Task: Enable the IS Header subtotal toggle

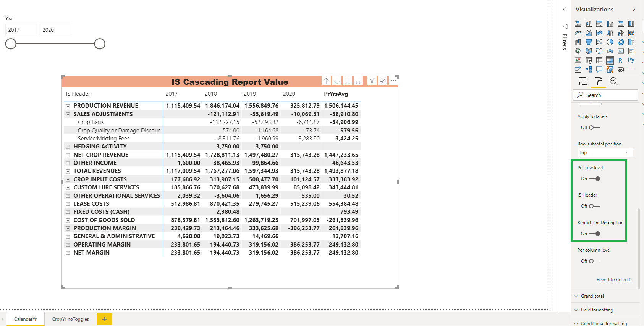Action: coord(594,206)
